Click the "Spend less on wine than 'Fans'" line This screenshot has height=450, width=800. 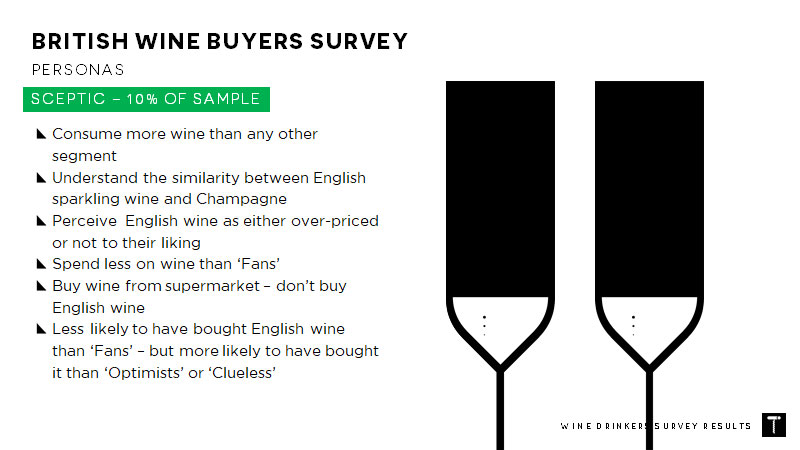tap(166, 264)
